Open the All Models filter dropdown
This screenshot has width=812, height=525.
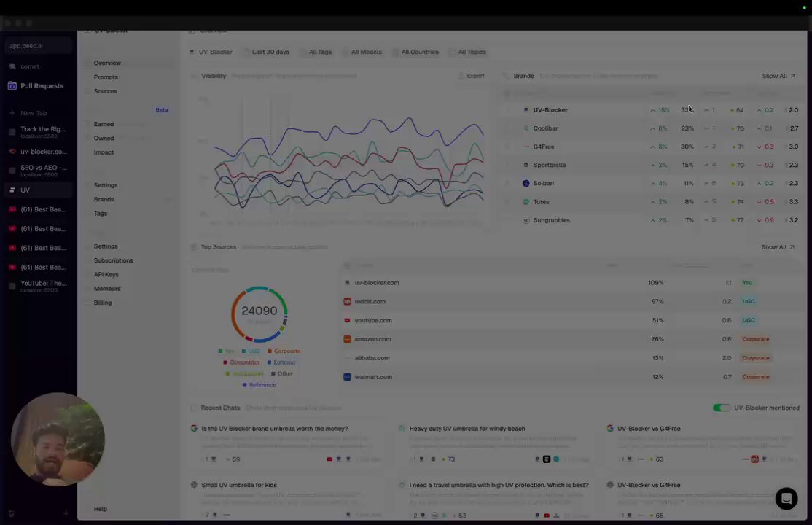pyautogui.click(x=362, y=52)
